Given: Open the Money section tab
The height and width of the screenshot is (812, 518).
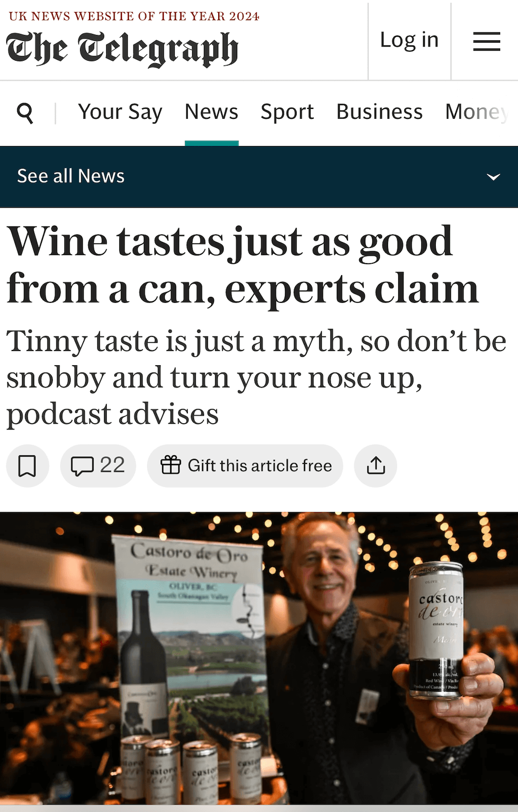Looking at the screenshot, I should tap(477, 112).
